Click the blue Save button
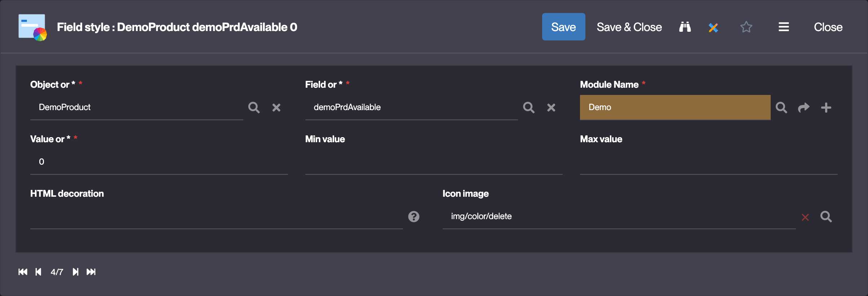Image resolution: width=868 pixels, height=296 pixels. coord(563,27)
